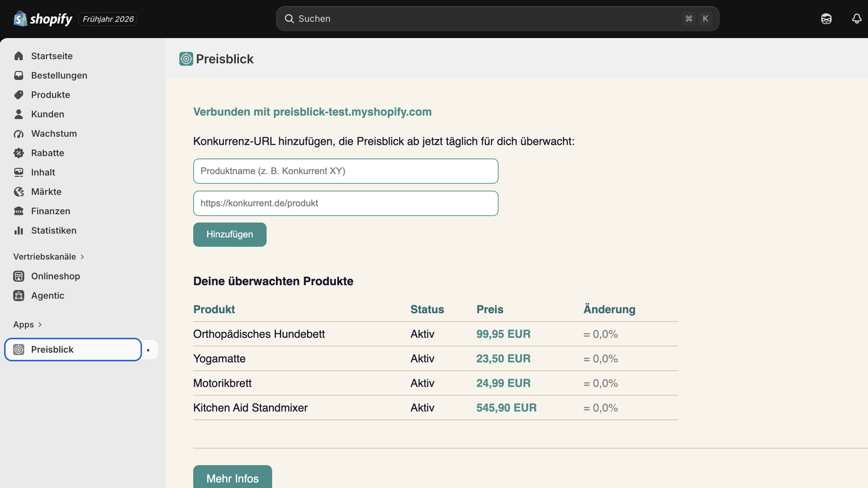This screenshot has height=488, width=868.
Task: Click the Kunden person icon
Action: click(x=19, y=114)
